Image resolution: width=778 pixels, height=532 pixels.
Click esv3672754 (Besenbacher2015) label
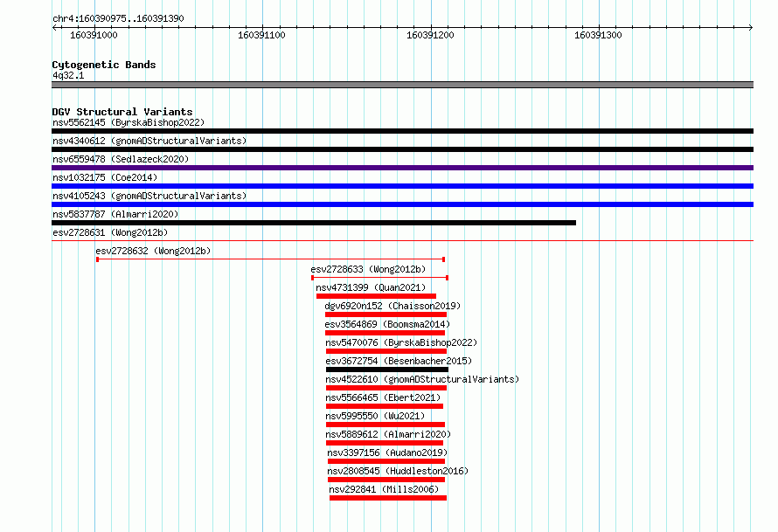click(x=399, y=361)
